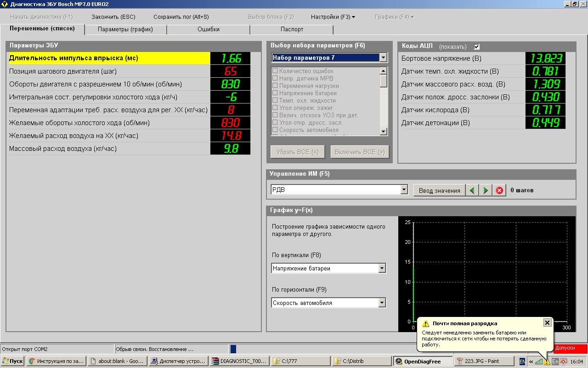This screenshot has width=588, height=368.
Task: Click the status bar progress indicator
Action: point(233,349)
